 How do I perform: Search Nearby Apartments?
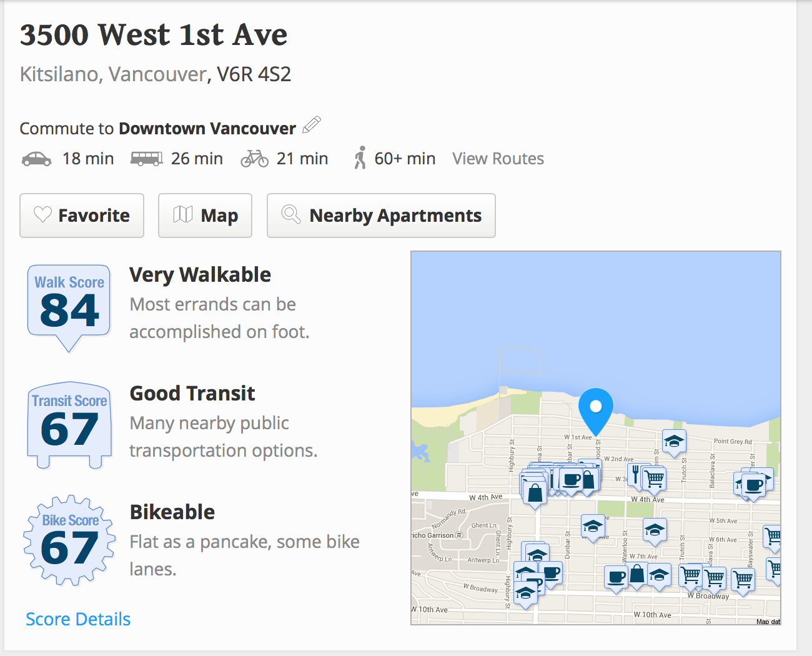pos(381,216)
